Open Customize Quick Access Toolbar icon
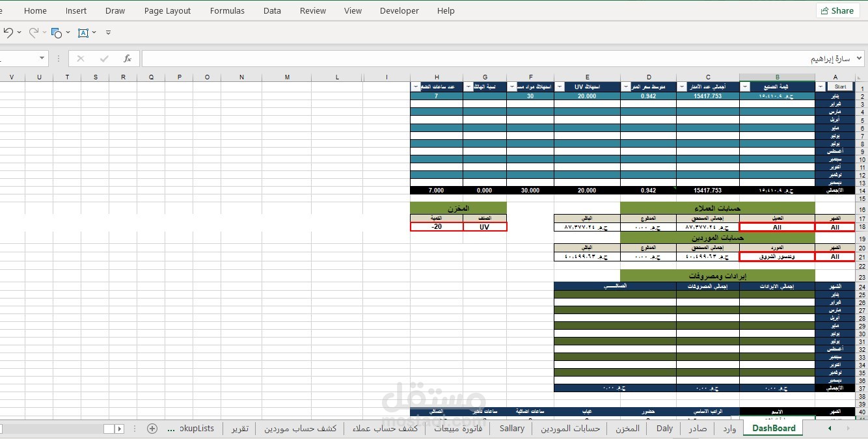This screenshot has width=868, height=439. coord(108,33)
